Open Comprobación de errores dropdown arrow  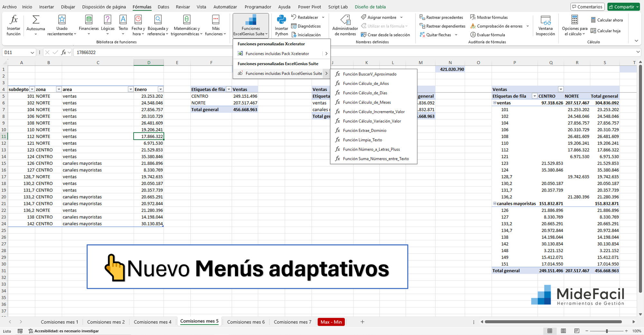click(x=527, y=26)
